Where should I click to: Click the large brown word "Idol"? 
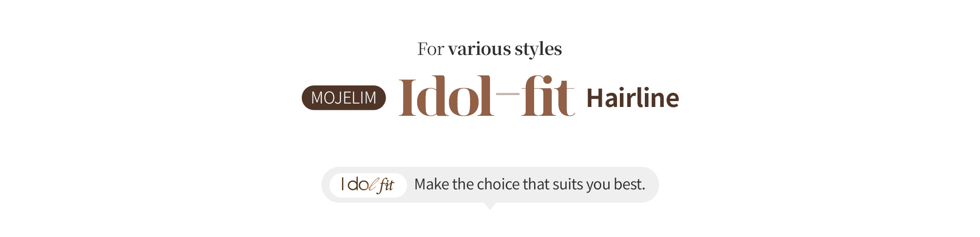(446, 97)
